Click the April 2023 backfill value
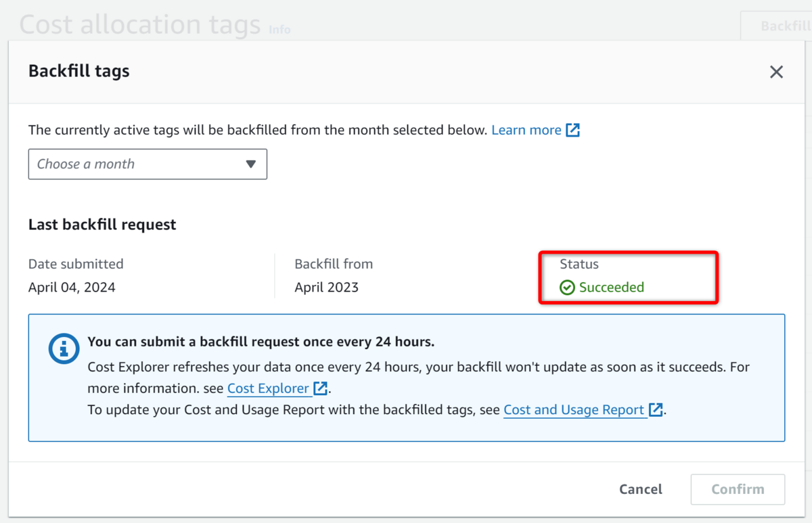 click(x=326, y=288)
